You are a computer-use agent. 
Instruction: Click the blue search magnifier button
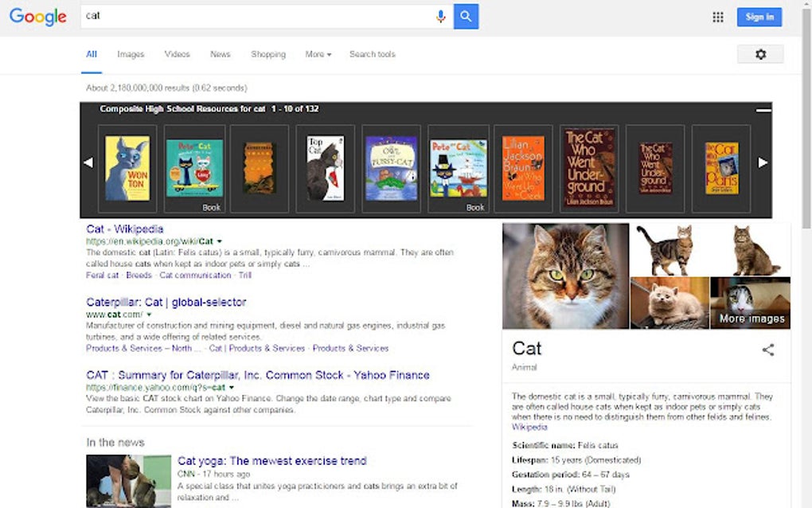pyautogui.click(x=466, y=17)
